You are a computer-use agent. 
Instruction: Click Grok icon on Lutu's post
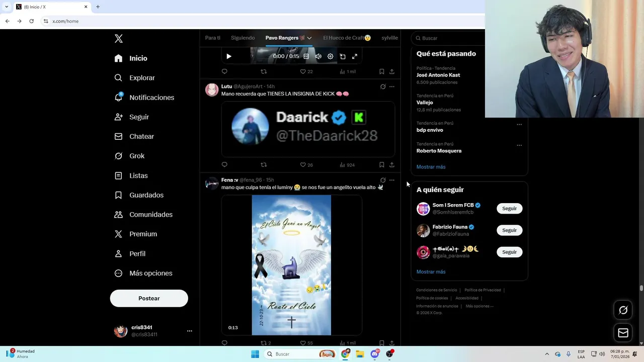(x=383, y=86)
